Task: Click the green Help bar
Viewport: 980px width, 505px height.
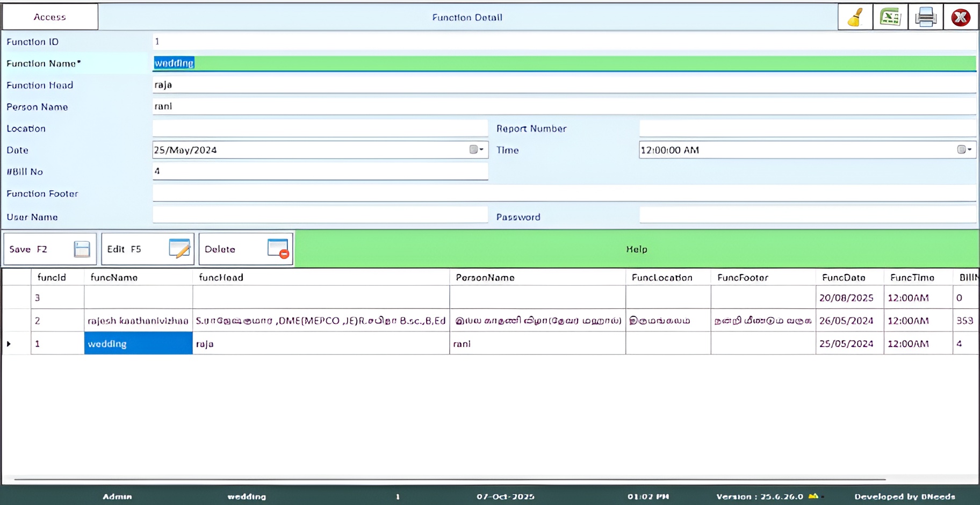Action: click(637, 249)
